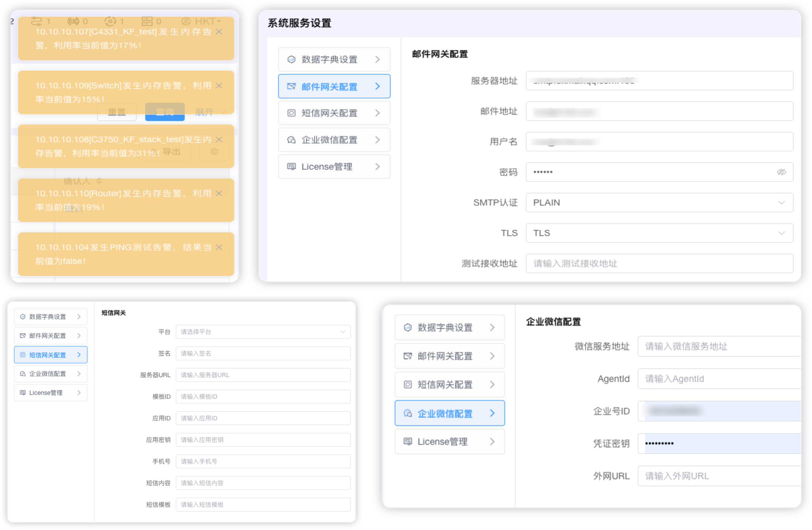The height and width of the screenshot is (530, 812).
Task: Click the 凭证密钥 password field
Action: 719,444
